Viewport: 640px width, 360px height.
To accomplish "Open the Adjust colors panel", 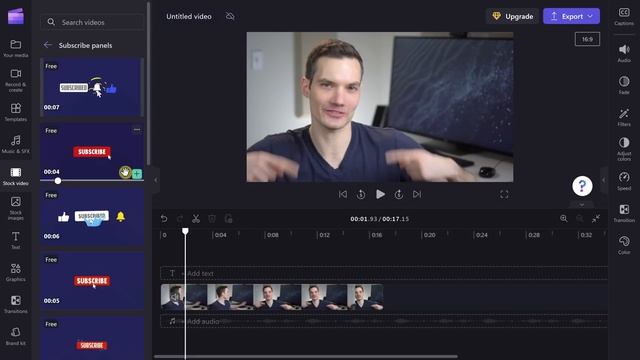I will [x=624, y=149].
